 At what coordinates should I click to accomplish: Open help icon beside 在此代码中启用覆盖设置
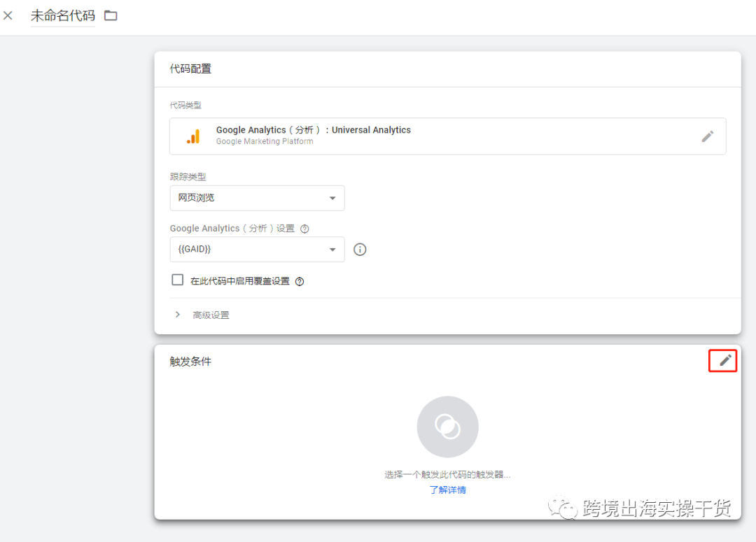click(299, 280)
